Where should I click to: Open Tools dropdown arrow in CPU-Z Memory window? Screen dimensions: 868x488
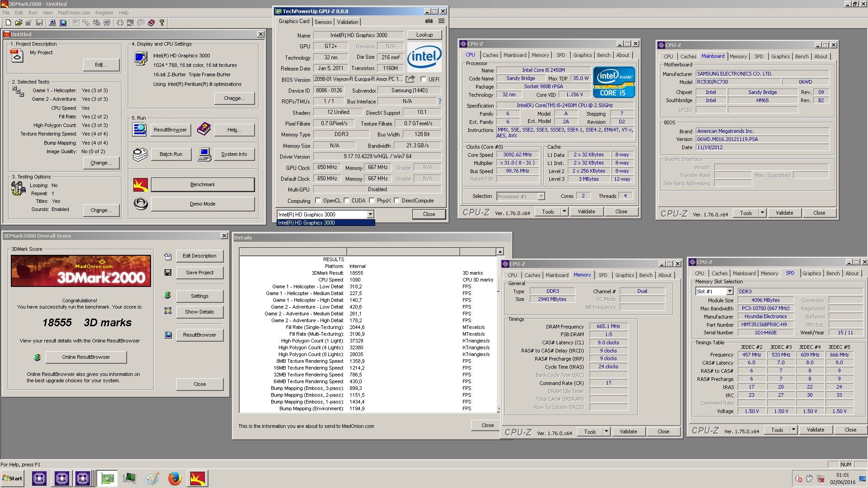point(606,432)
